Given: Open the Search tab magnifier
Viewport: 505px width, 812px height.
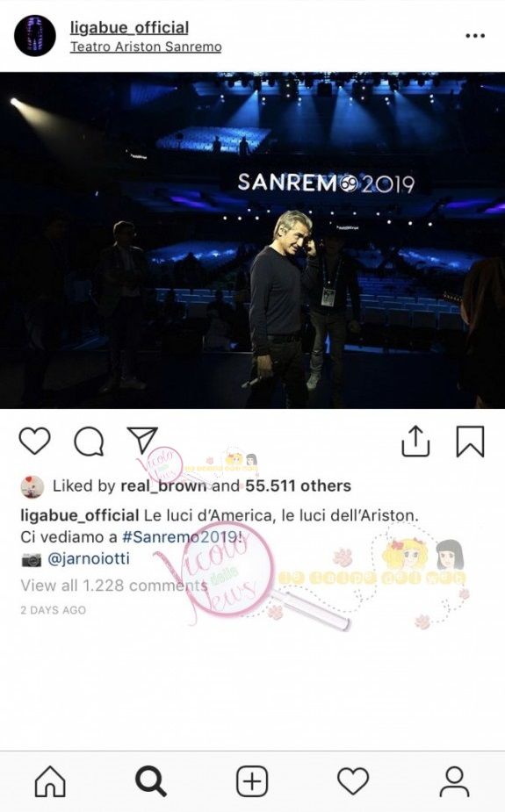Looking at the screenshot, I should (x=151, y=781).
